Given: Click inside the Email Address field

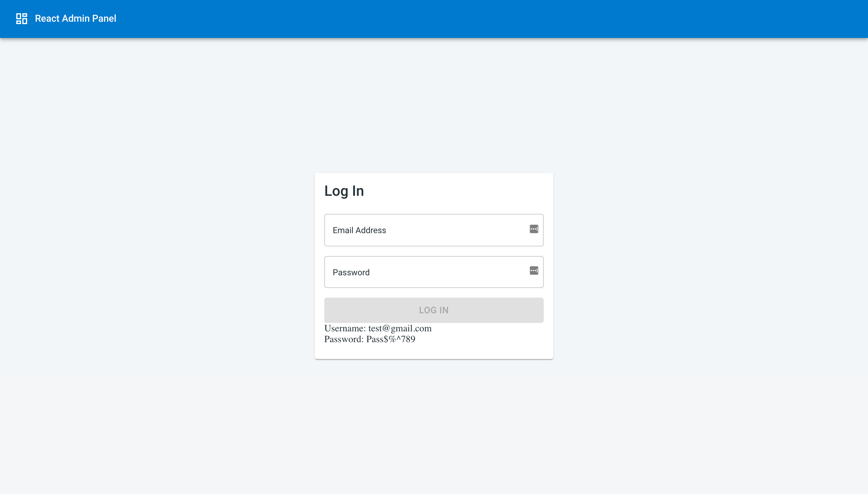Looking at the screenshot, I should click(433, 230).
